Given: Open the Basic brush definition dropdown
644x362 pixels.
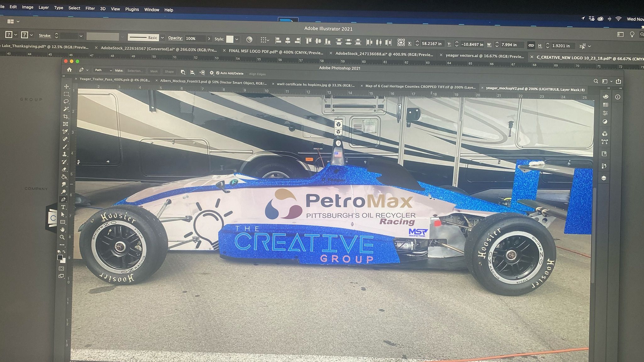Looking at the screenshot, I should [162, 38].
